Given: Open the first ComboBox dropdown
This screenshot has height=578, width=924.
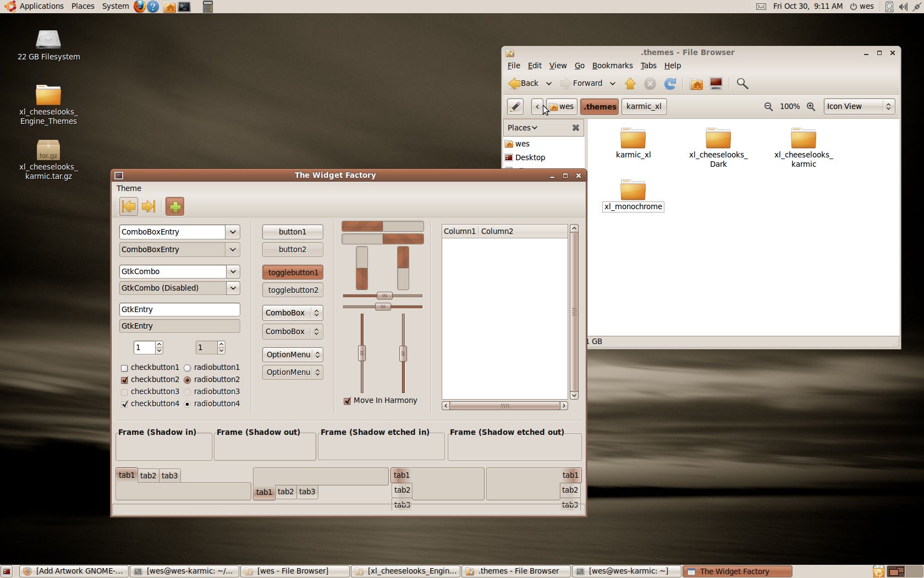Looking at the screenshot, I should (x=293, y=313).
